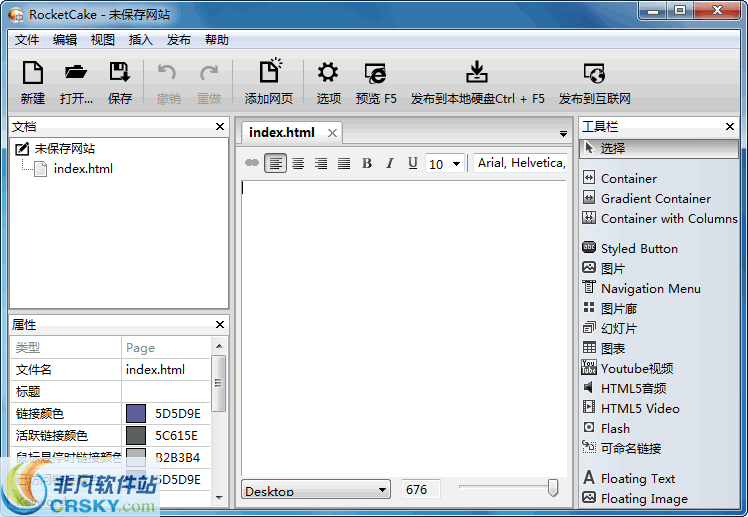Open the Arial, Helvetica font dropdown
The image size is (748, 517).
tap(520, 163)
